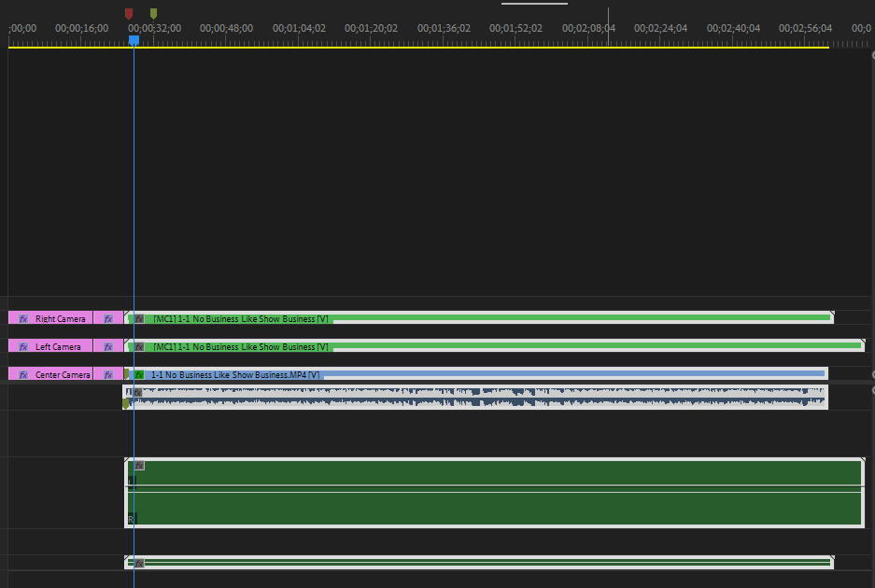Click the blue playhead handle on the ruler
Image resolution: width=875 pixels, height=588 pixels.
[x=134, y=40]
